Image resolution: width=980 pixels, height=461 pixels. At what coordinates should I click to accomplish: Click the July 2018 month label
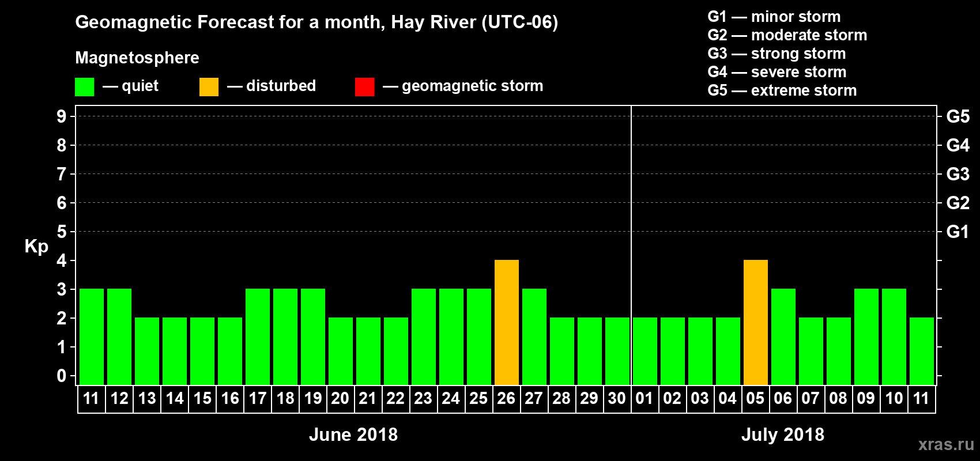tap(782, 434)
